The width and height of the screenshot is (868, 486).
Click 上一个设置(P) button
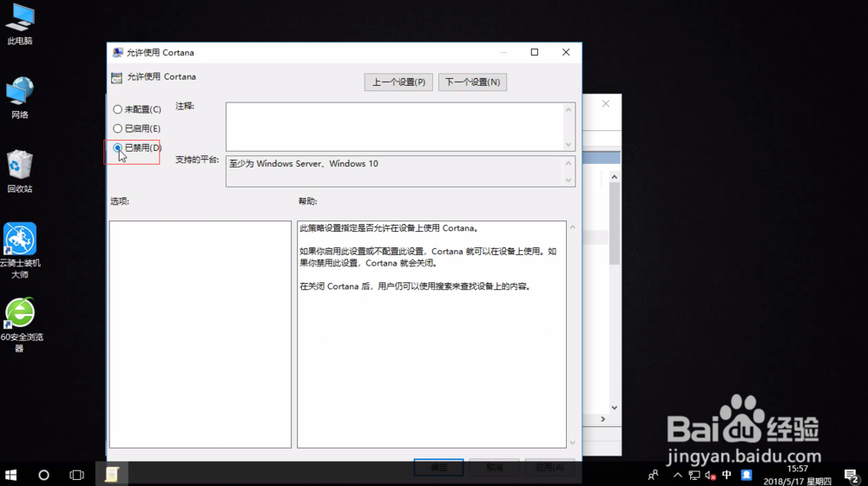(x=398, y=82)
